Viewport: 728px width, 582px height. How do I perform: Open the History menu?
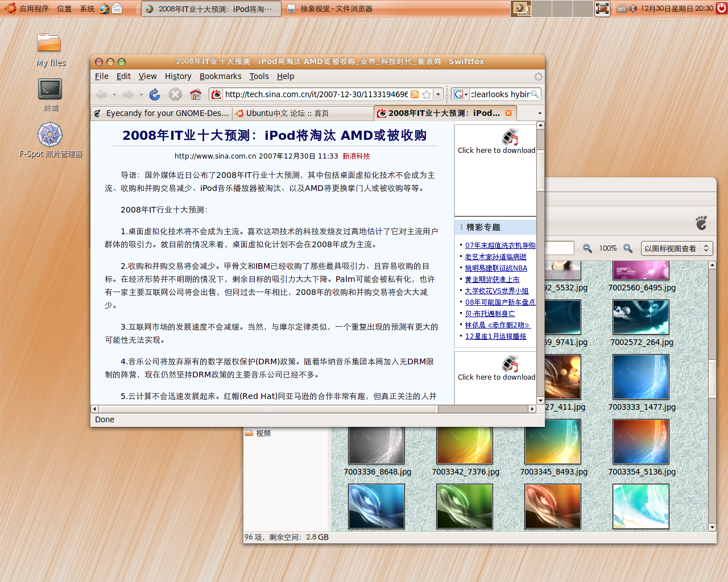[178, 76]
